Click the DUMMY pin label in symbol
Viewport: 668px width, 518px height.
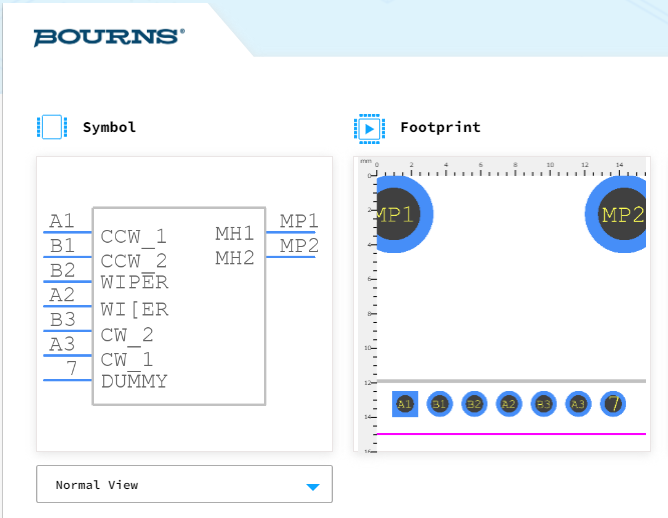tap(134, 381)
